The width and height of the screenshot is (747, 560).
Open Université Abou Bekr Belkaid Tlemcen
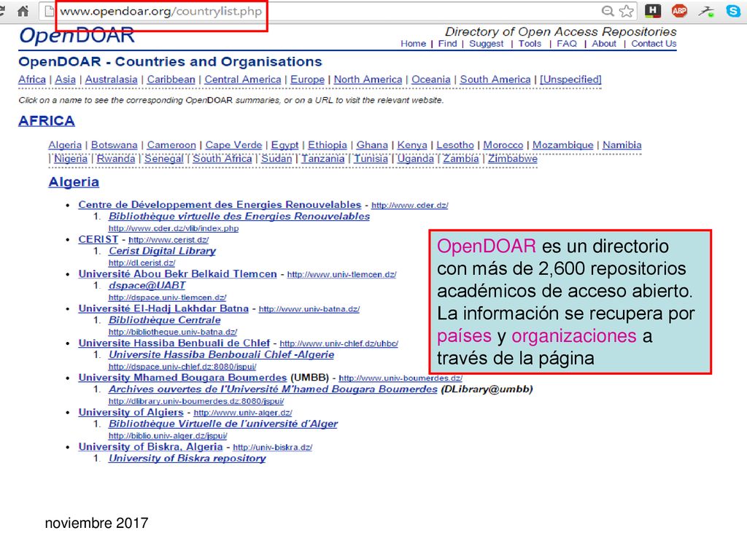(x=178, y=274)
